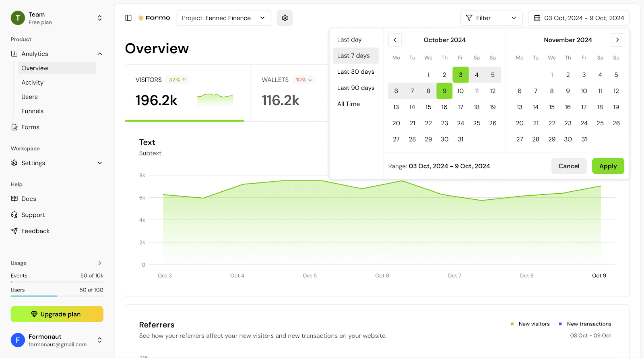Open the Project: Fennec Finance dropdown
This screenshot has height=358, width=644.
pyautogui.click(x=224, y=18)
